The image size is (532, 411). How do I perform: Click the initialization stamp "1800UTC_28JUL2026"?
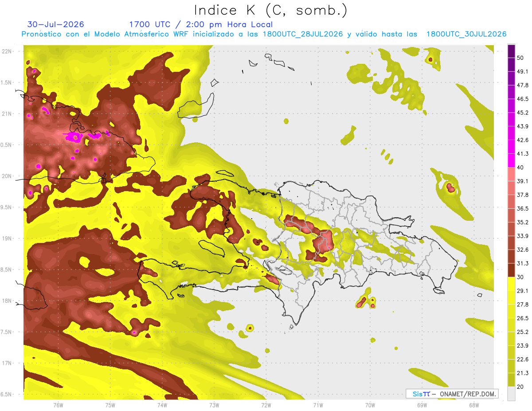pos(303,34)
